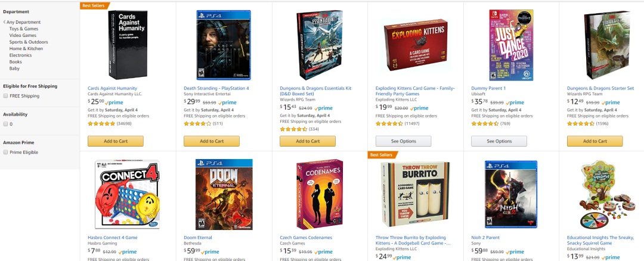Click the Death Stranding star rating

pos(197,123)
